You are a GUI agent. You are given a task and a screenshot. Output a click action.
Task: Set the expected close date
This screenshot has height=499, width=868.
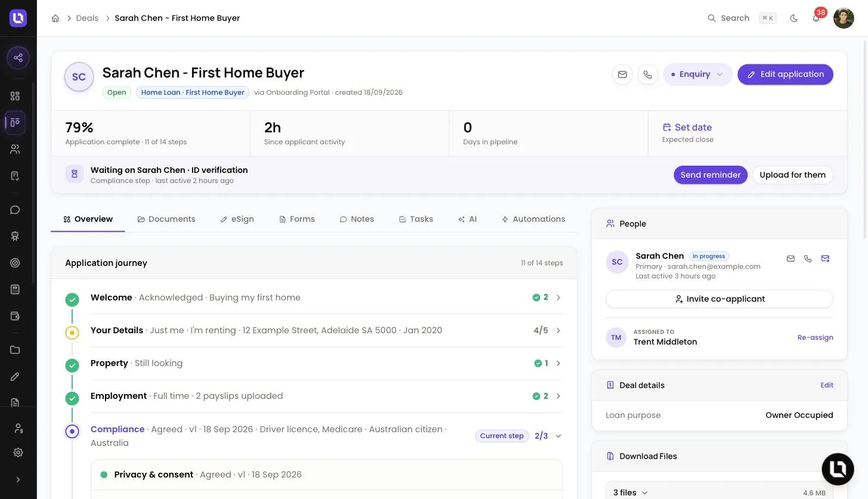point(687,127)
